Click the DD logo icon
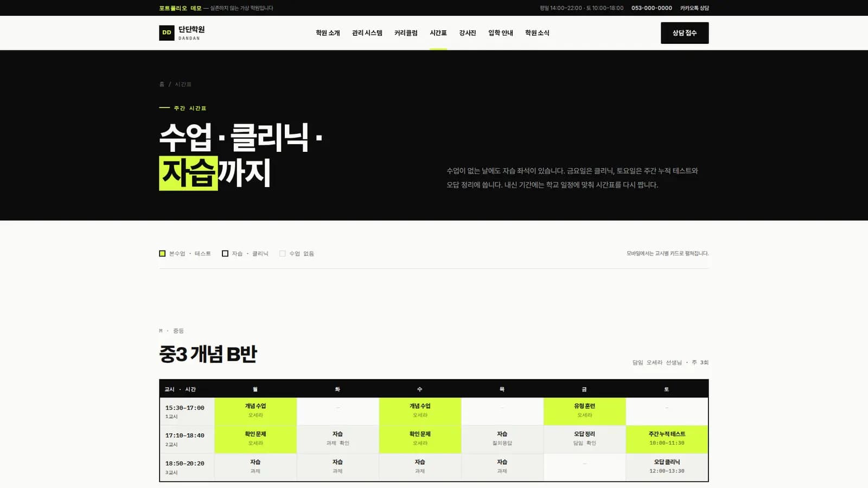868x488 pixels. (x=167, y=33)
